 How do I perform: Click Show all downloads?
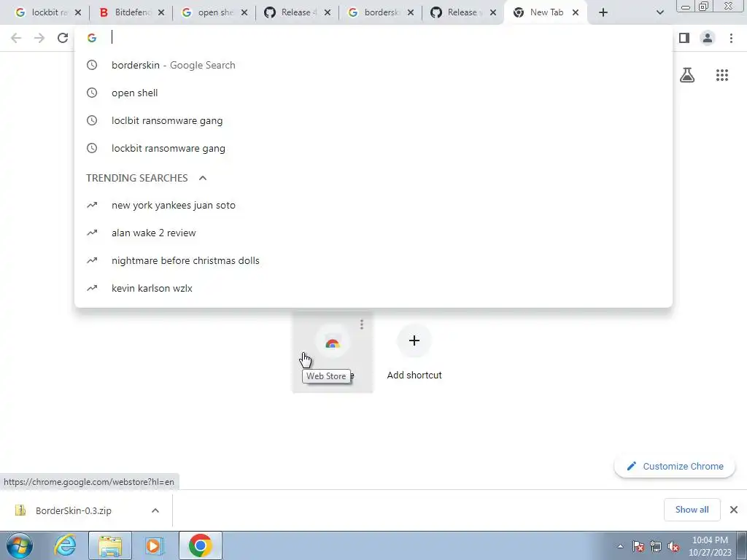coord(692,510)
